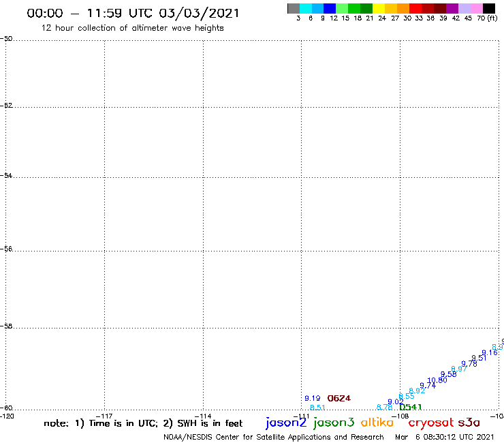This screenshot has width=504, height=443.
Task: Click the -56 latitude axis label
Action: (6, 249)
